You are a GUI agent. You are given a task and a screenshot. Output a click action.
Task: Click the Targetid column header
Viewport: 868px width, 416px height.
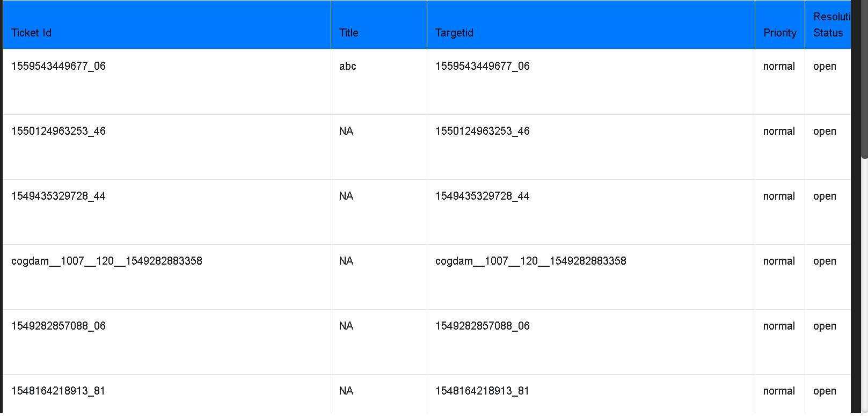[x=591, y=25]
